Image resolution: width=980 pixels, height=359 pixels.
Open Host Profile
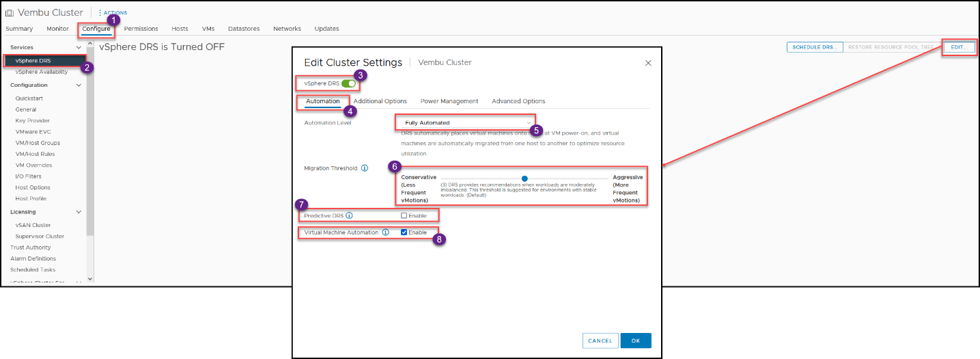31,198
